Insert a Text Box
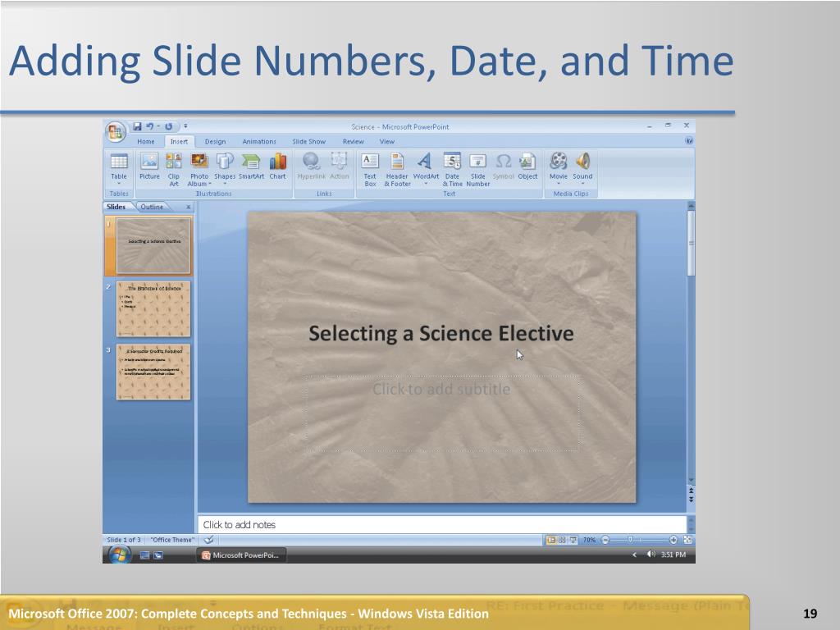Image resolution: width=840 pixels, height=630 pixels. click(x=370, y=169)
